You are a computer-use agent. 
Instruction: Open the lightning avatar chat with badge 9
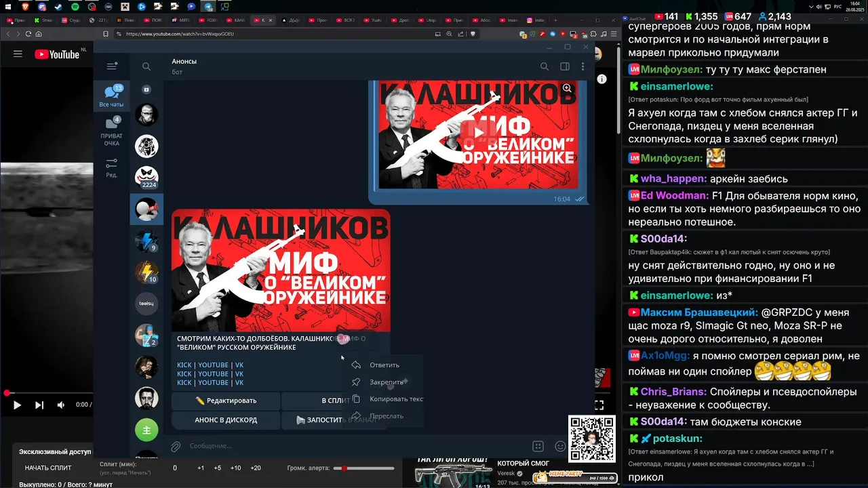pyautogui.click(x=146, y=241)
